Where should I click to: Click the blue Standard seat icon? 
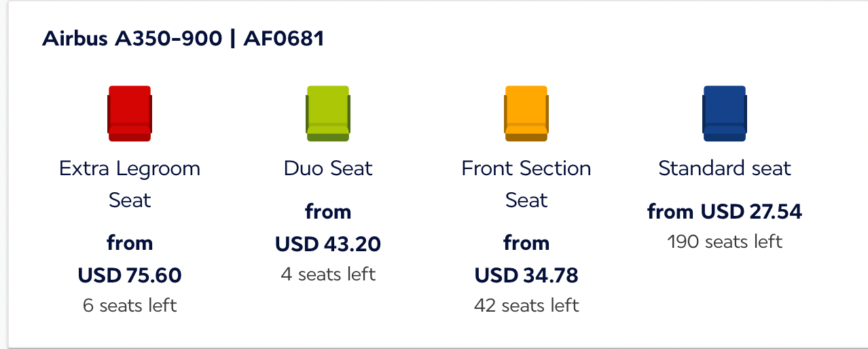coord(725,113)
